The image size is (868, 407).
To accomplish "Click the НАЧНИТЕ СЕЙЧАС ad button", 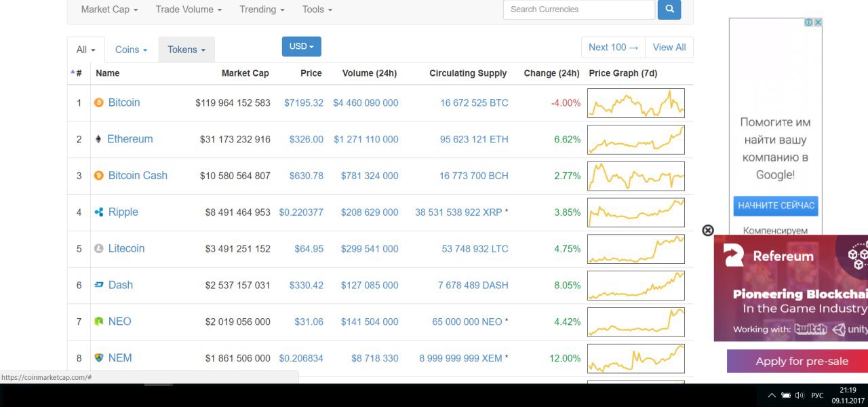I will pos(776,206).
